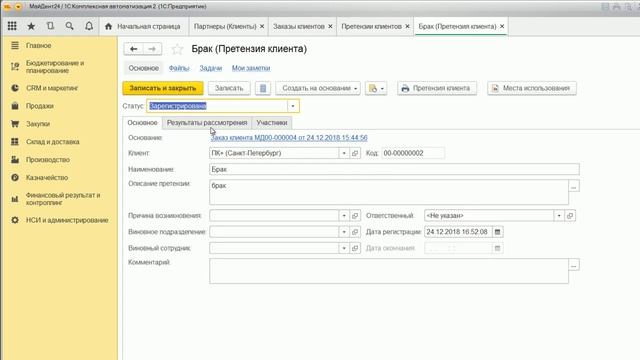
Task: Open Результаты рассмотрения tab
Action: coord(207,122)
